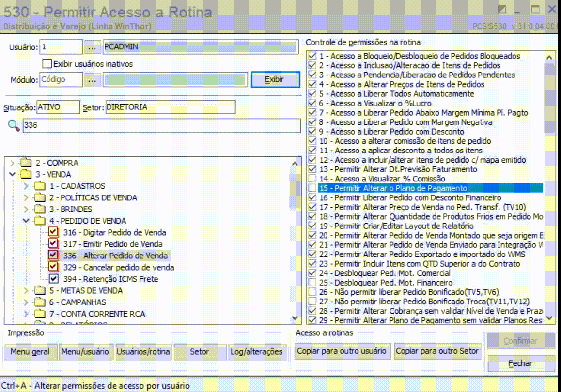The height and width of the screenshot is (392, 561).
Task: Click the folder icon of 5 - METAS DE VENDA
Action: pos(40,290)
